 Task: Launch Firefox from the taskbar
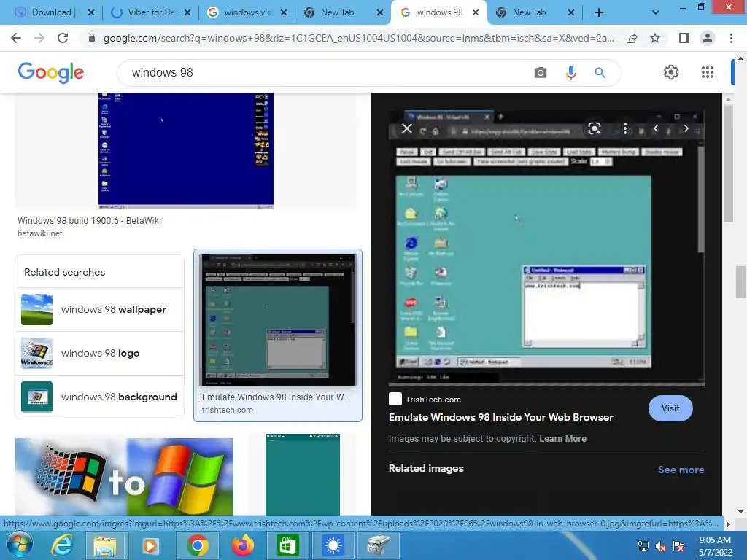click(242, 545)
